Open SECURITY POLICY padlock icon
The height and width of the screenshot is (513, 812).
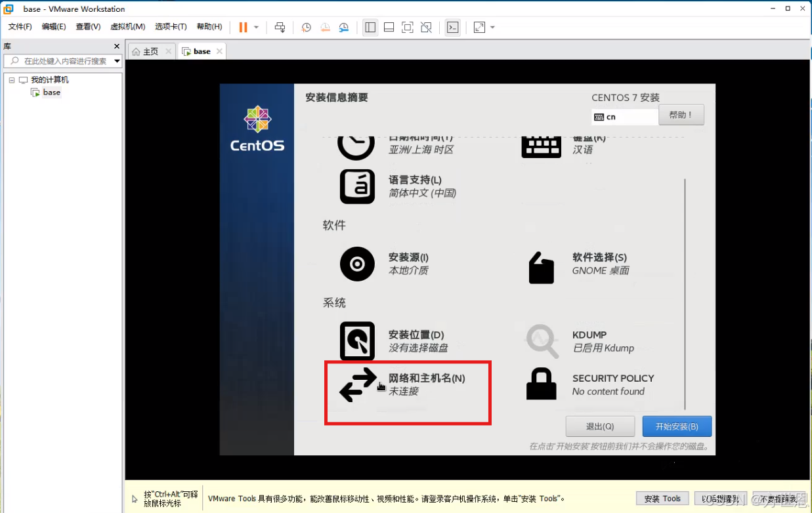pyautogui.click(x=542, y=384)
